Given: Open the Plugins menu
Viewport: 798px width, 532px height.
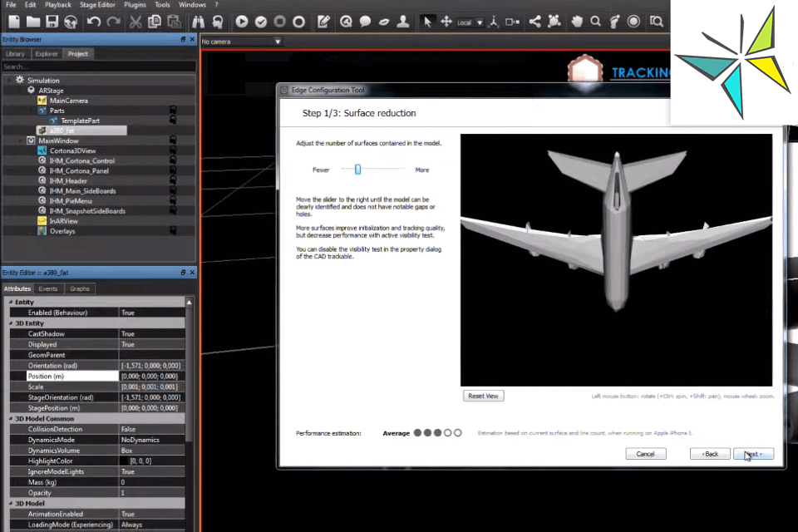Looking at the screenshot, I should 135,5.
